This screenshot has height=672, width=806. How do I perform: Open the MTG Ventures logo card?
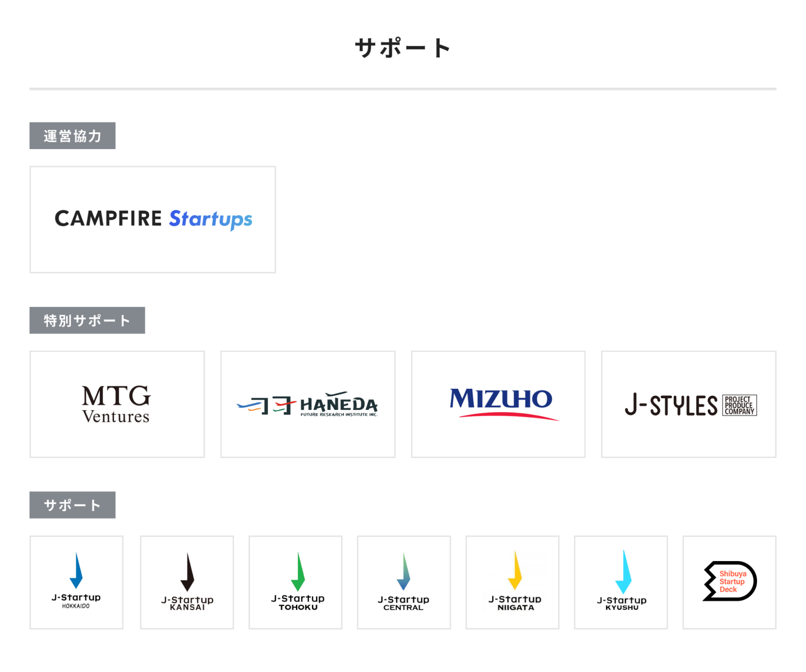[x=117, y=404]
